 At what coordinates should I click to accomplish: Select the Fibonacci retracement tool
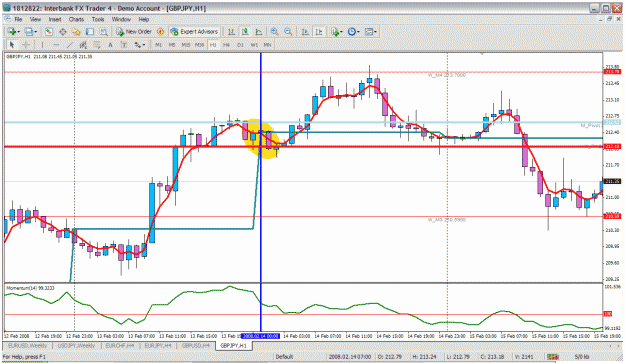(x=96, y=45)
